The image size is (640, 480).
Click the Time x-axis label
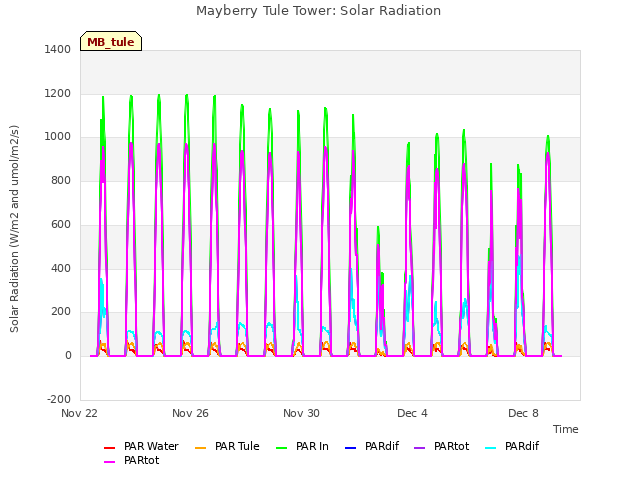566,429
